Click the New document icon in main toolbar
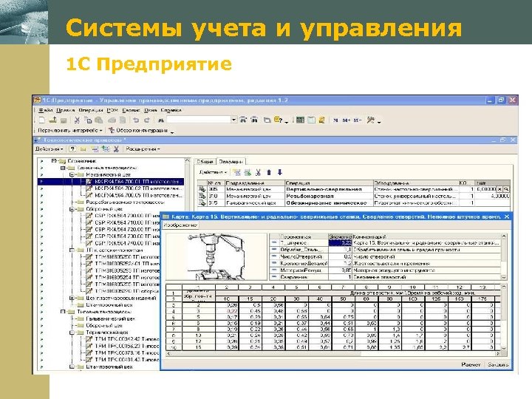 coord(42,120)
